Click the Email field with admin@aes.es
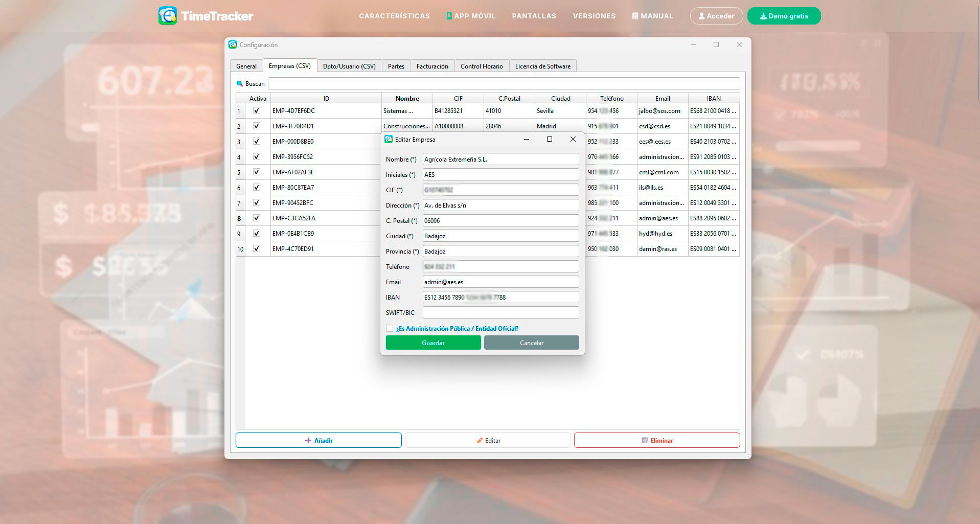 [x=500, y=282]
